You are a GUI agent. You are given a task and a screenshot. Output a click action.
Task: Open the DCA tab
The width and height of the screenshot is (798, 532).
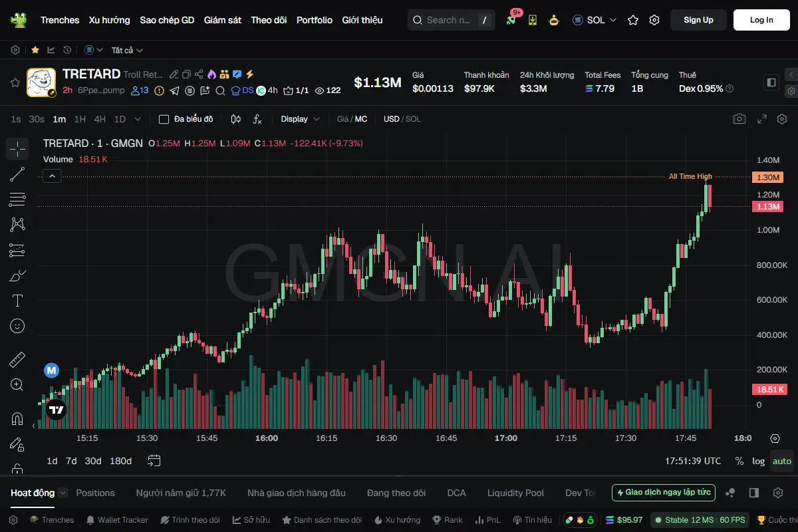click(456, 493)
